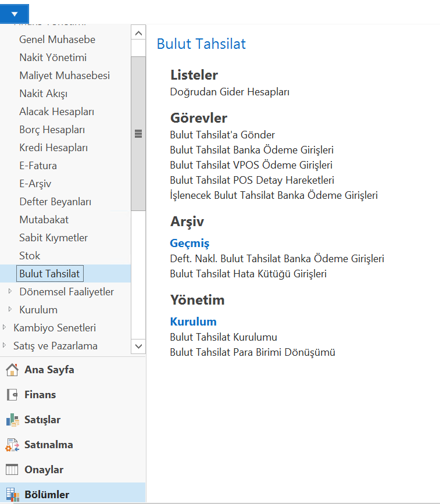Select Sabit Kıymetler in the tree

[x=53, y=238]
